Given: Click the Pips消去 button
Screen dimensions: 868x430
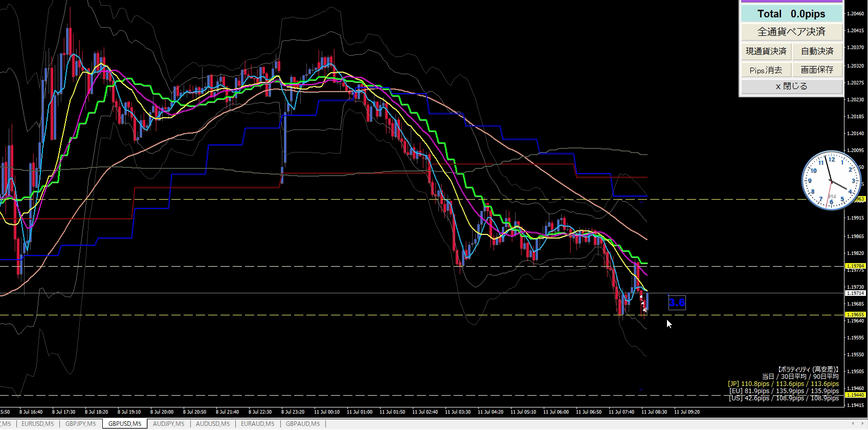Looking at the screenshot, I should pyautogui.click(x=766, y=70).
